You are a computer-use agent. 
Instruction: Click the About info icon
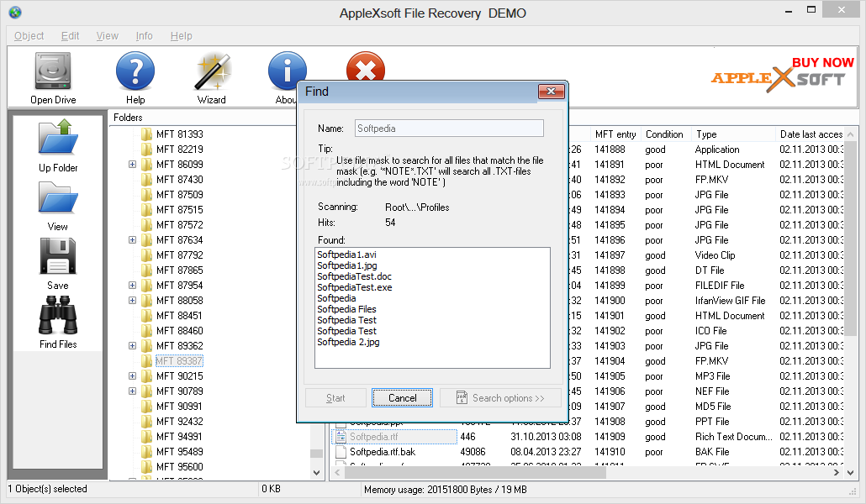287,71
